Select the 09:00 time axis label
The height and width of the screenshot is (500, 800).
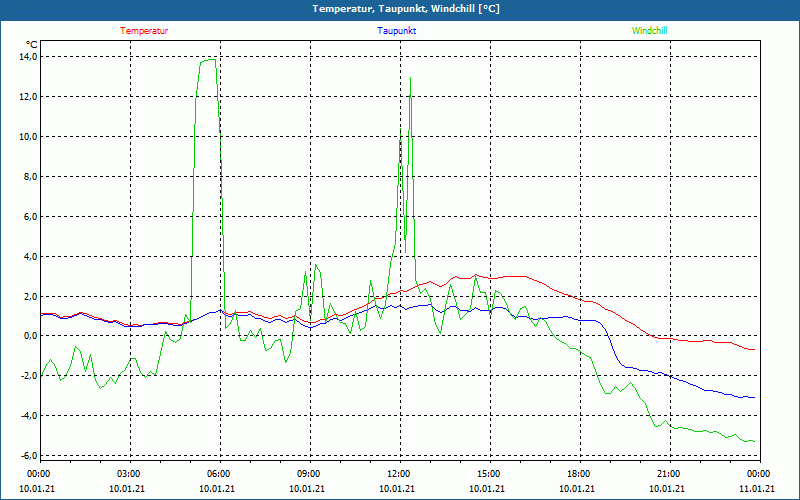point(308,474)
